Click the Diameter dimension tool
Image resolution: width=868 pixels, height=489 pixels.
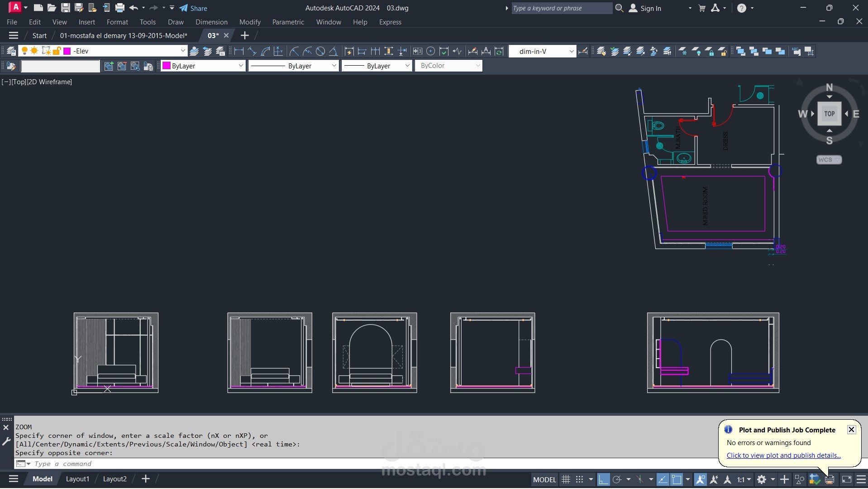[x=320, y=51]
